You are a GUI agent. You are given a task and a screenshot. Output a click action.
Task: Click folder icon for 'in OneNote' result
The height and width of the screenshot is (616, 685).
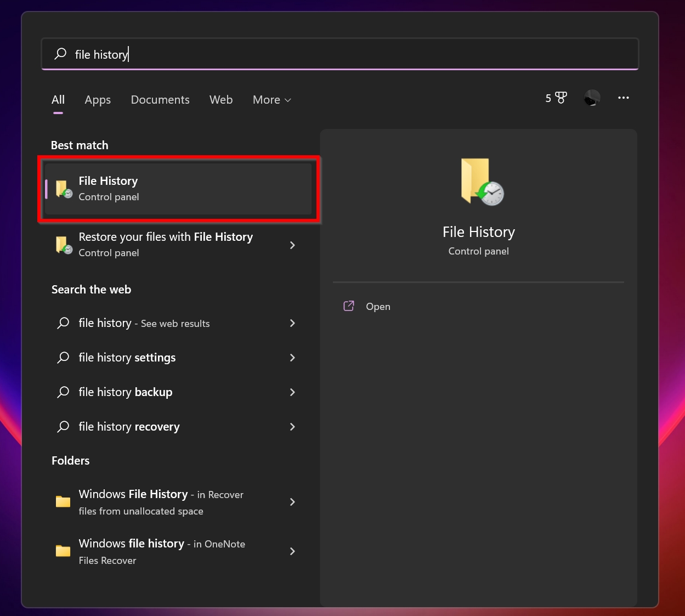pos(63,551)
